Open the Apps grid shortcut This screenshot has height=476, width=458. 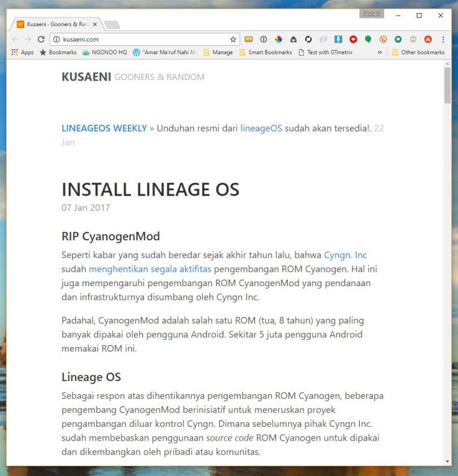(x=22, y=52)
